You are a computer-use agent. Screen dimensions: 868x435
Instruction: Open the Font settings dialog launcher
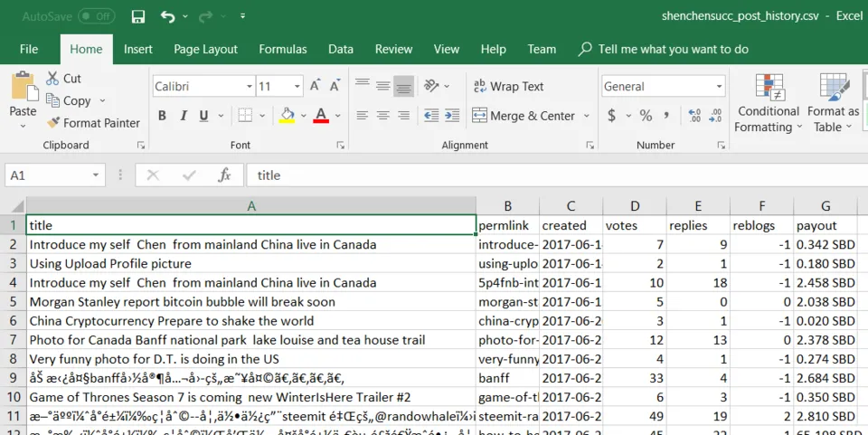click(341, 146)
